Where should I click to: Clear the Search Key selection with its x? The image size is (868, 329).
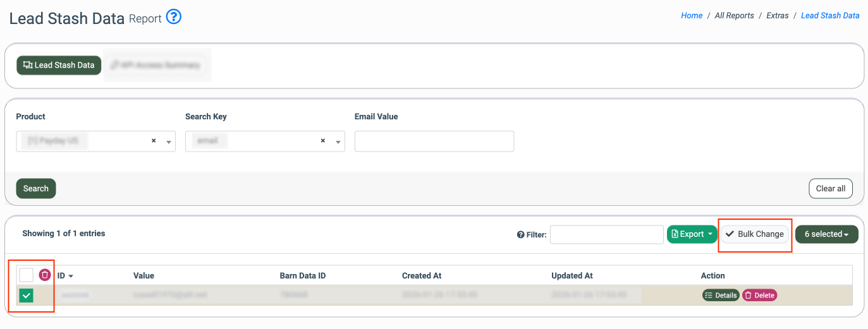coord(323,141)
